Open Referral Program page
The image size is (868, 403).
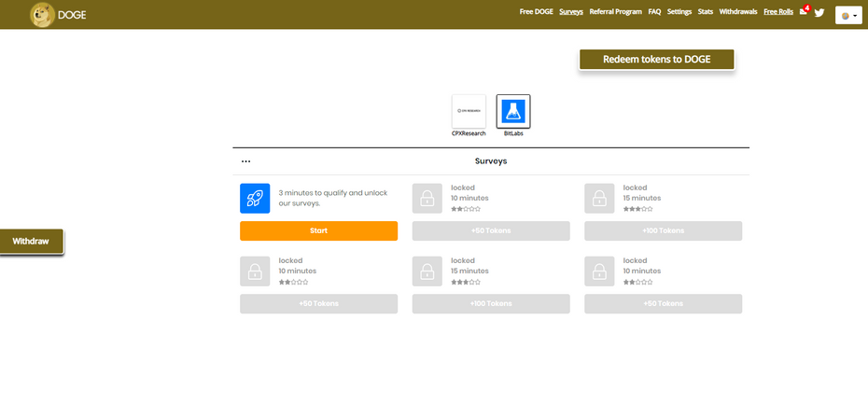(616, 11)
